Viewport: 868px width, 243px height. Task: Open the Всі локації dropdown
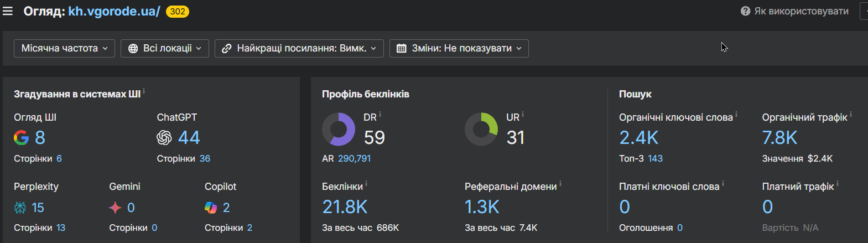165,48
